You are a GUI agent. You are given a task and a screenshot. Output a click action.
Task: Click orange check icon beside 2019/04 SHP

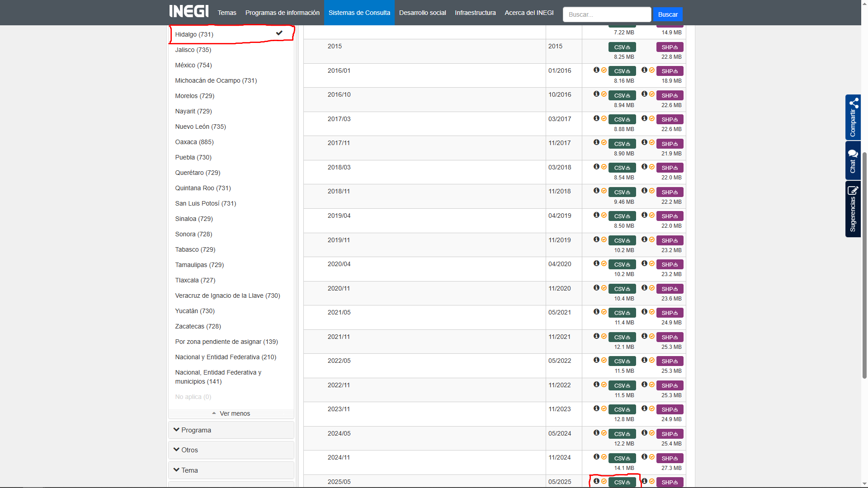click(x=652, y=215)
